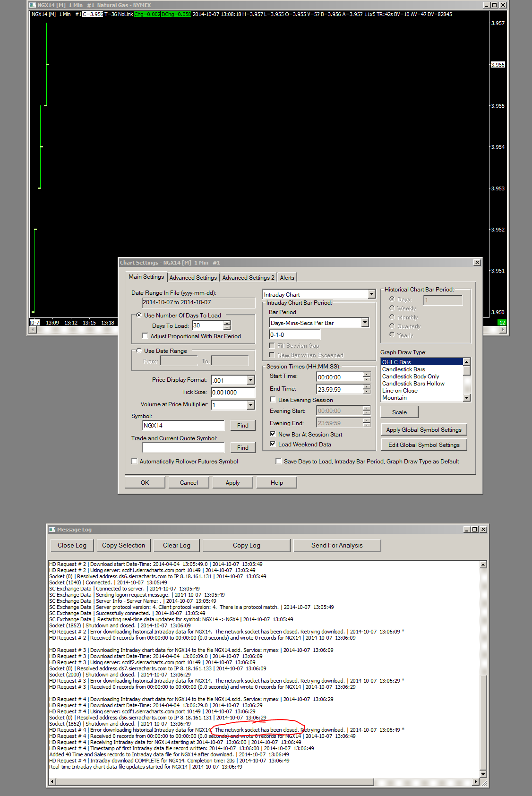Click Copy Log button
532x796 pixels.
pos(247,545)
